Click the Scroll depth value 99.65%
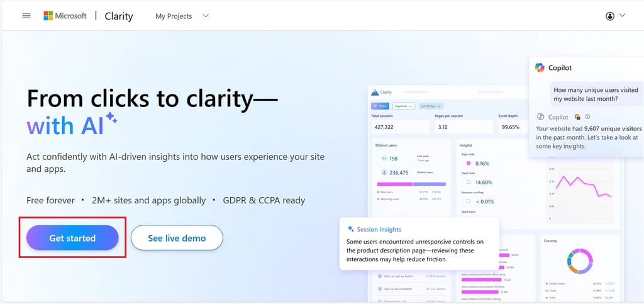This screenshot has width=644, height=304. pos(511,127)
